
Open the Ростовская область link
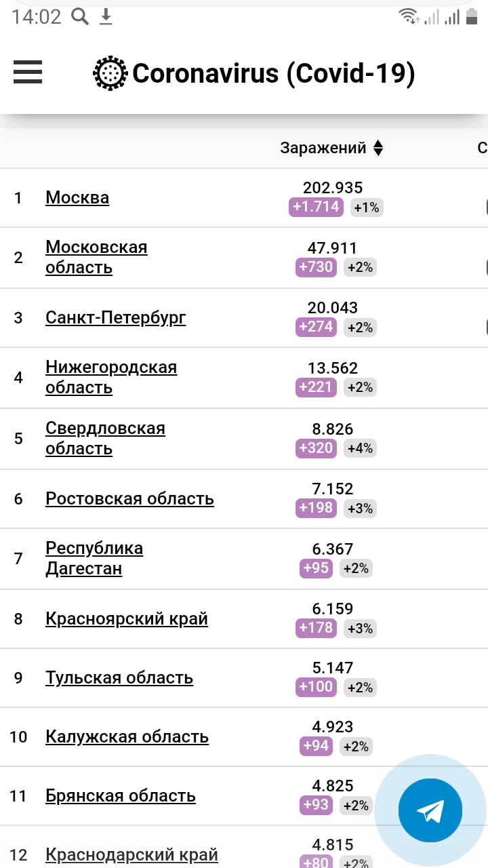129,498
